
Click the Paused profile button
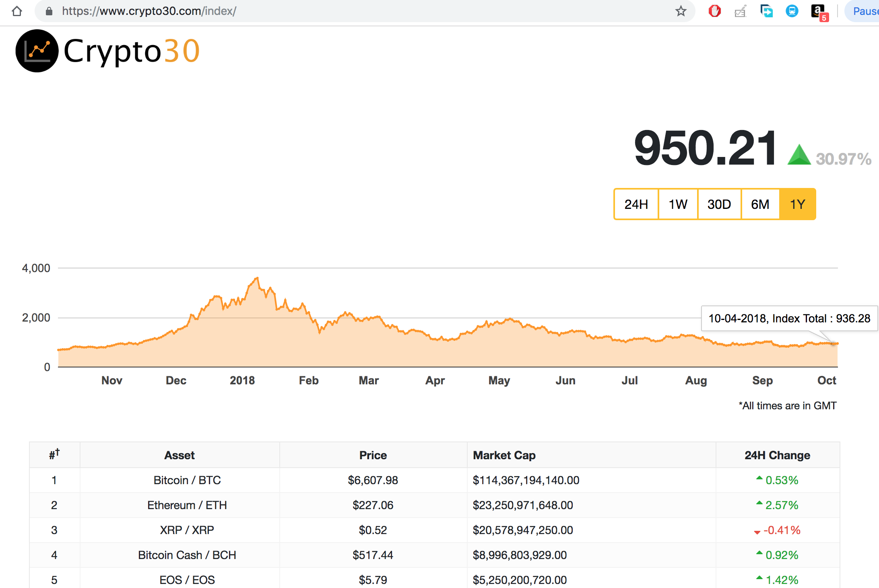click(863, 11)
